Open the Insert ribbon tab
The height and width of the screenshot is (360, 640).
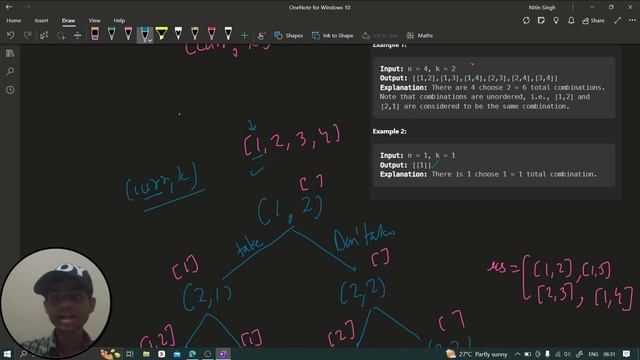pyautogui.click(x=41, y=20)
